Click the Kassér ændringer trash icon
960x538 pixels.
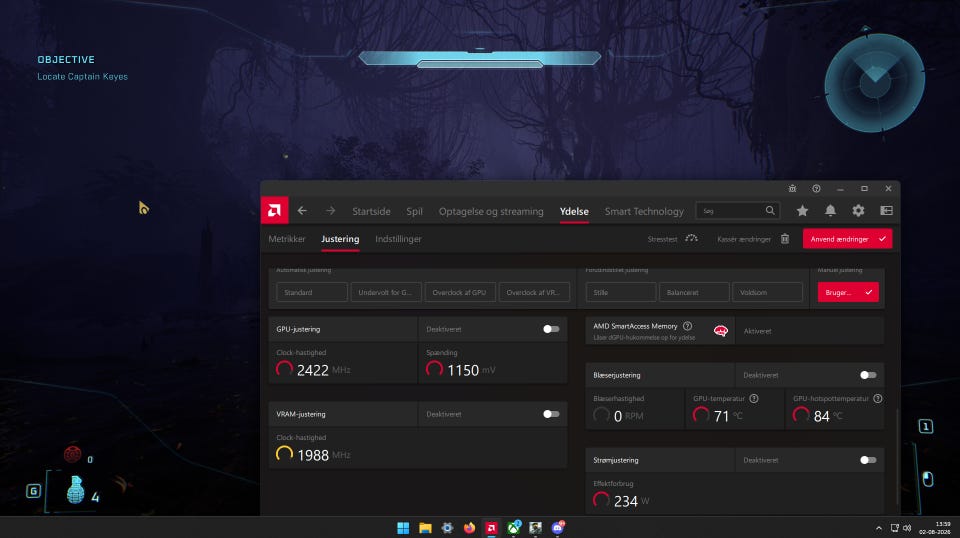pos(785,239)
